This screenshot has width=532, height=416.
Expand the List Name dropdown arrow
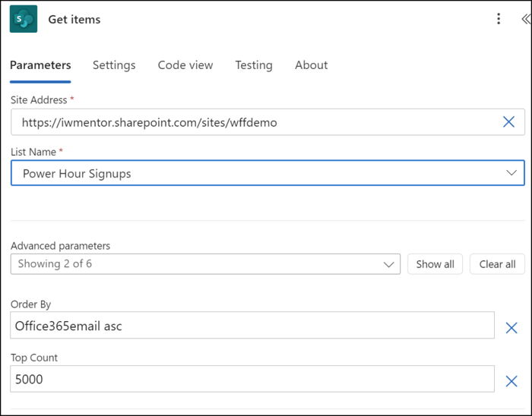(511, 173)
